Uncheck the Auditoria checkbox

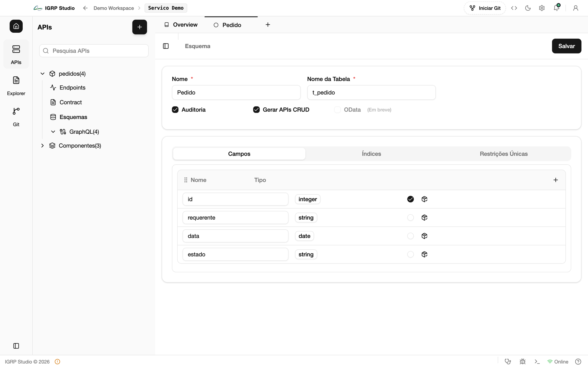point(175,110)
